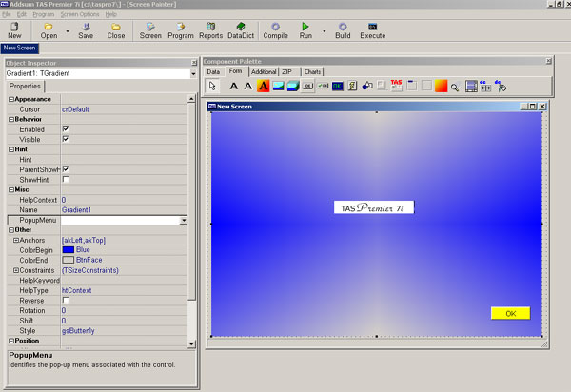The width and height of the screenshot is (571, 392).
Task: Open the Program menu
Action: coord(44,14)
